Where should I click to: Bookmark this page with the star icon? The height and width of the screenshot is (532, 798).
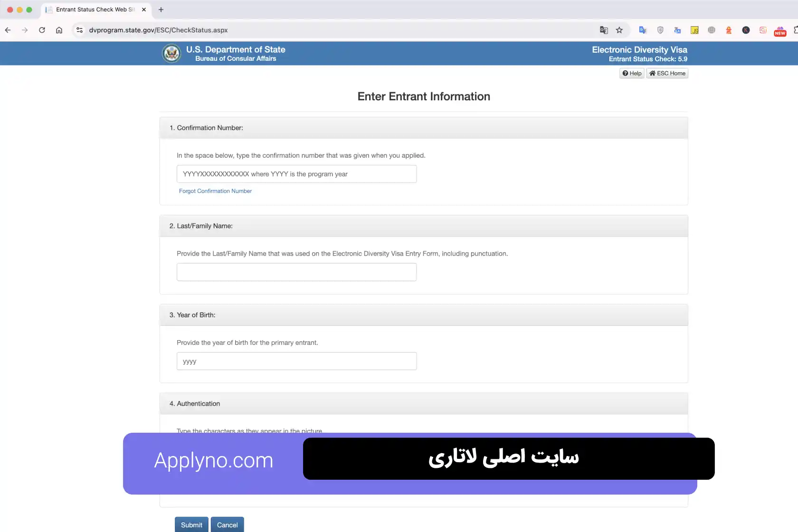[619, 30]
